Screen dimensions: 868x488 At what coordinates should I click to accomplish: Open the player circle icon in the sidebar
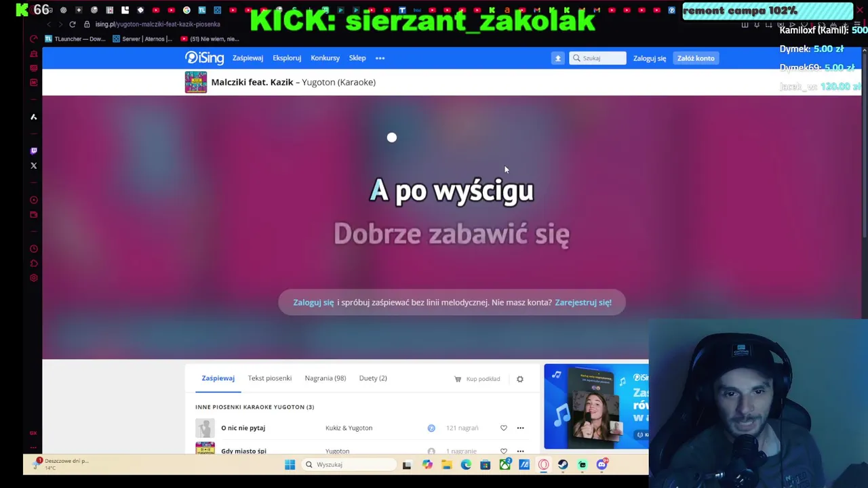pyautogui.click(x=33, y=200)
